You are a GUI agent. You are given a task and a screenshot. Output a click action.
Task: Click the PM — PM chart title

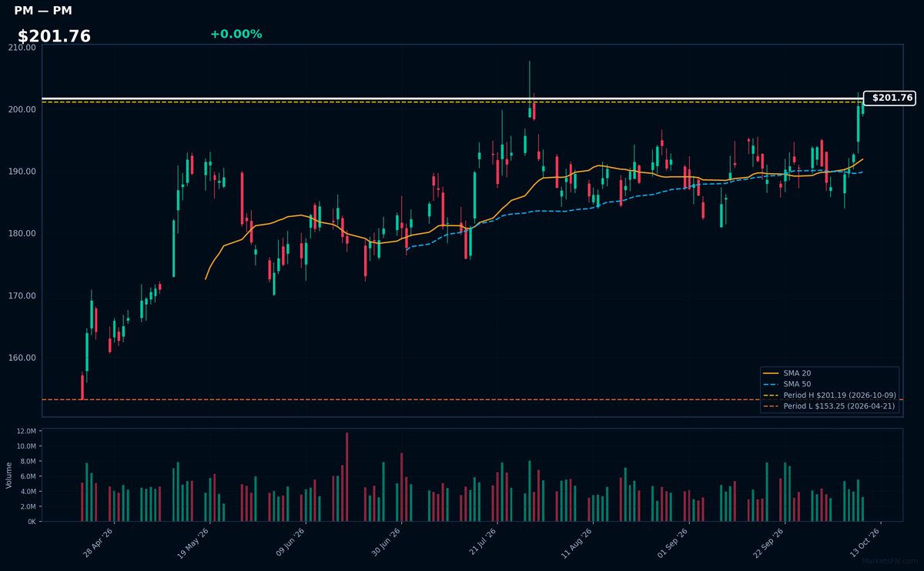coord(43,11)
